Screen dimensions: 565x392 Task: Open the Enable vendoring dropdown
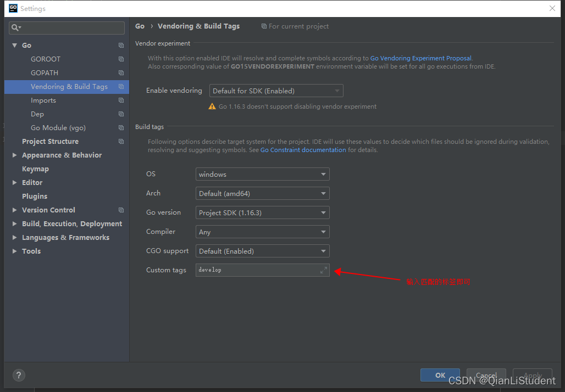(x=276, y=91)
